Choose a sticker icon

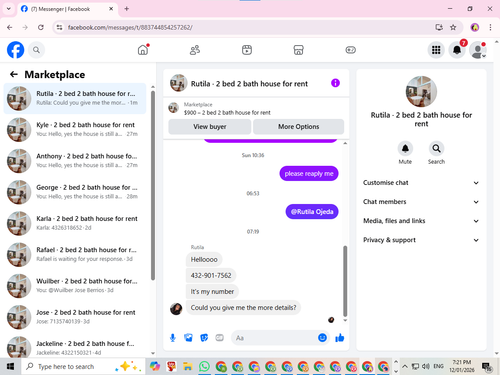pos(204,338)
